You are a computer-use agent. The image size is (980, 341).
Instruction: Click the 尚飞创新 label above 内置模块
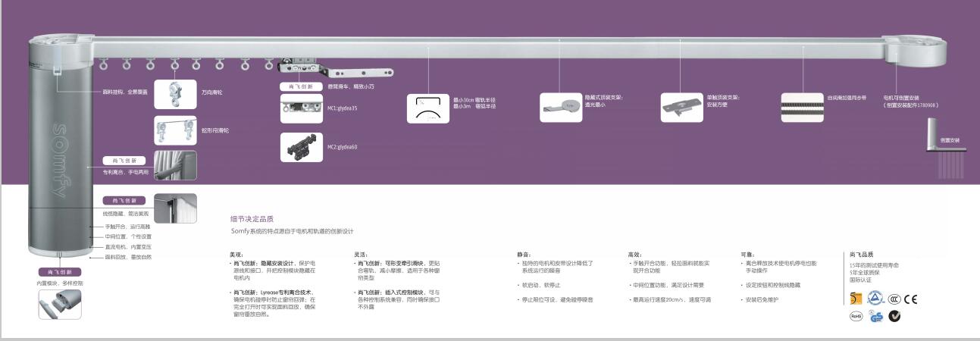point(59,272)
